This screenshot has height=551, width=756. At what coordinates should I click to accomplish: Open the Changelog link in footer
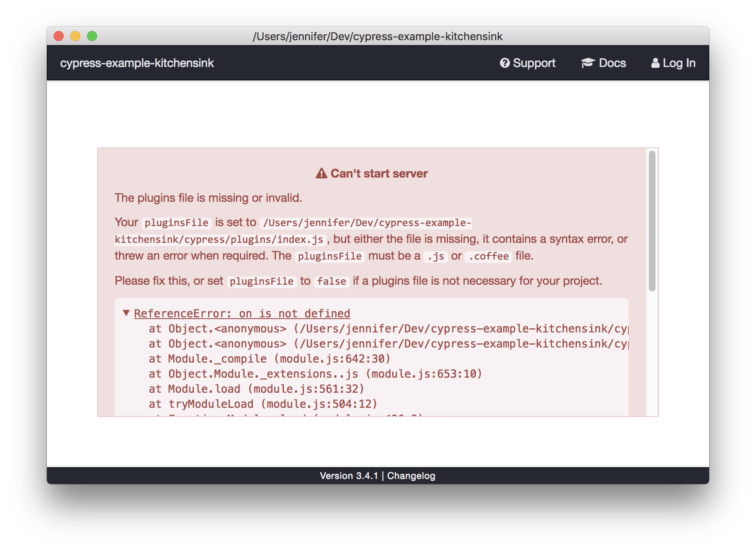coord(411,476)
